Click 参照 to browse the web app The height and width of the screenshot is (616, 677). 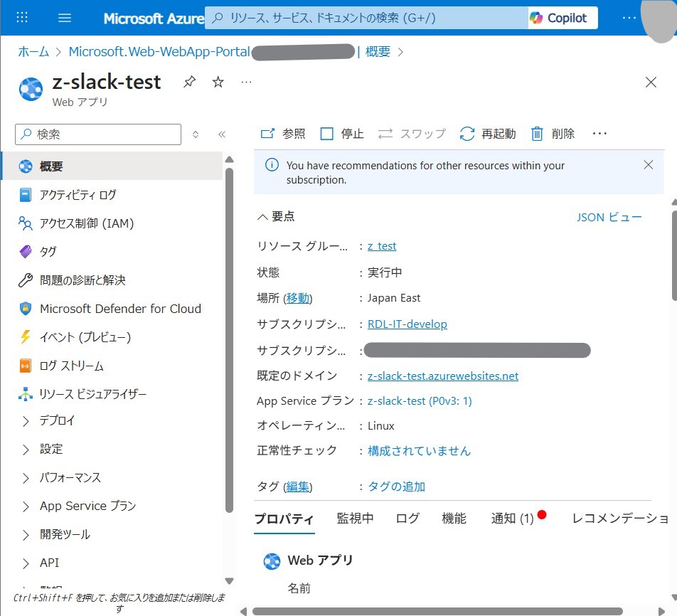pos(283,134)
